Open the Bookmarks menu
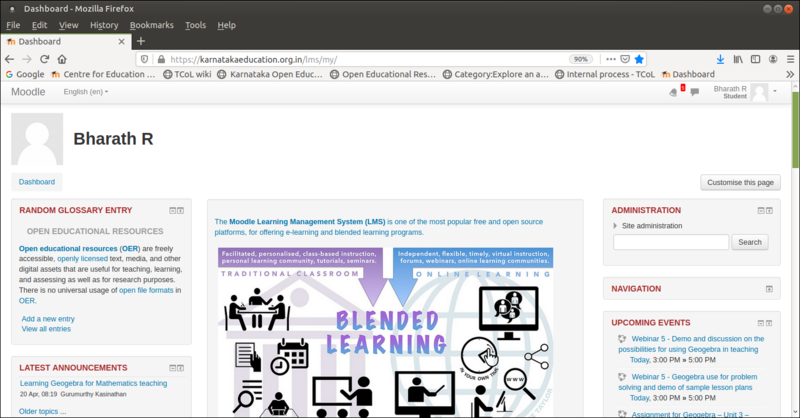This screenshot has height=418, width=800. (152, 25)
